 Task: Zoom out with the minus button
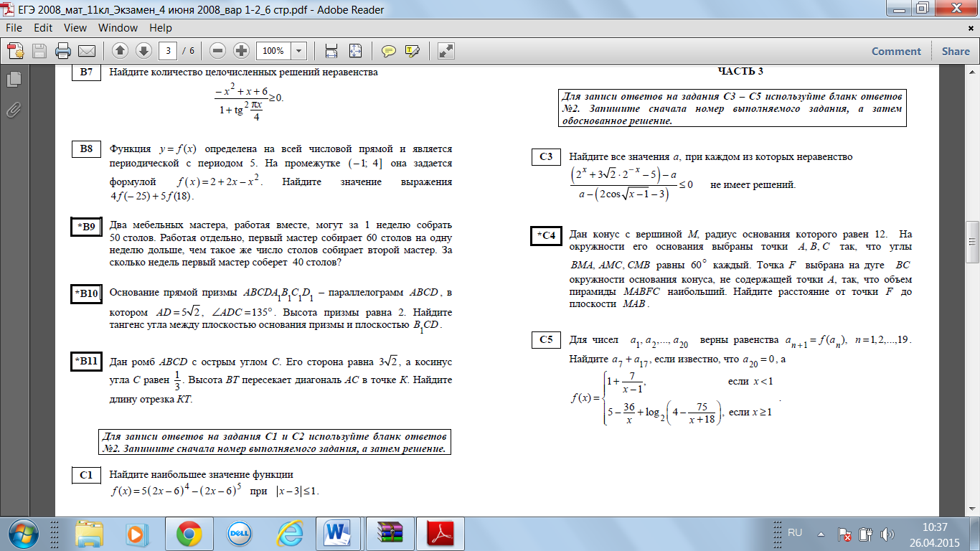[x=218, y=51]
